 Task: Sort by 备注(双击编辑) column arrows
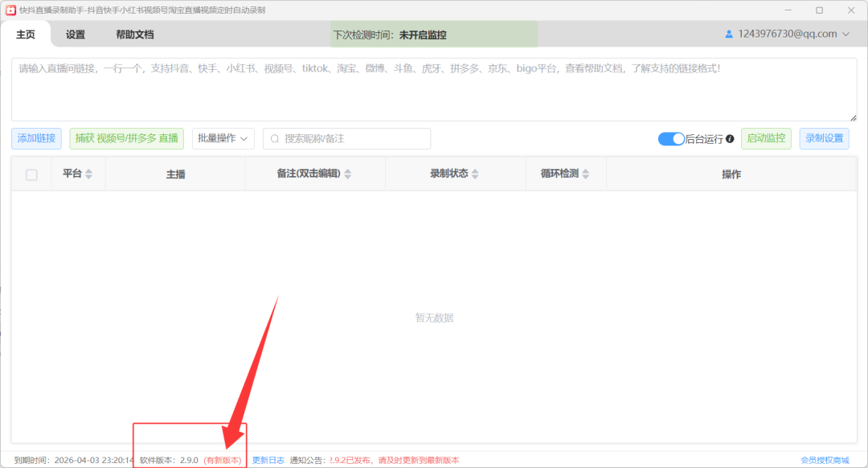click(x=348, y=174)
